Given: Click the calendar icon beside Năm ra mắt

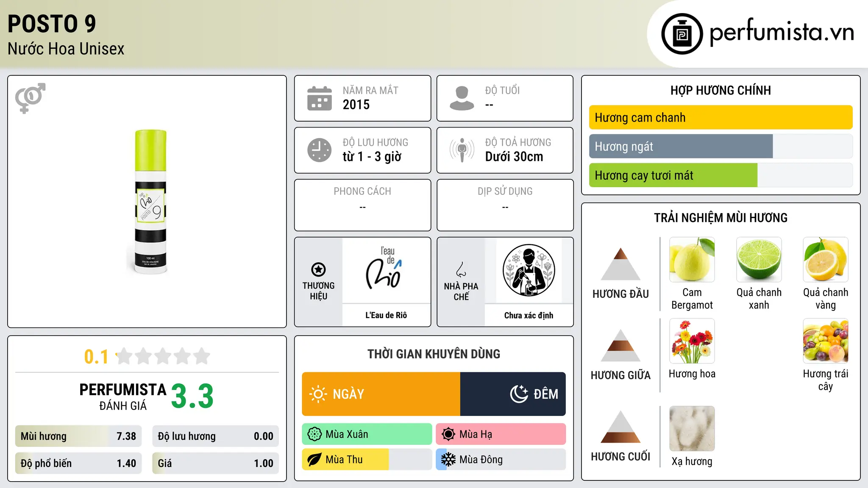Looking at the screenshot, I should coord(320,98).
